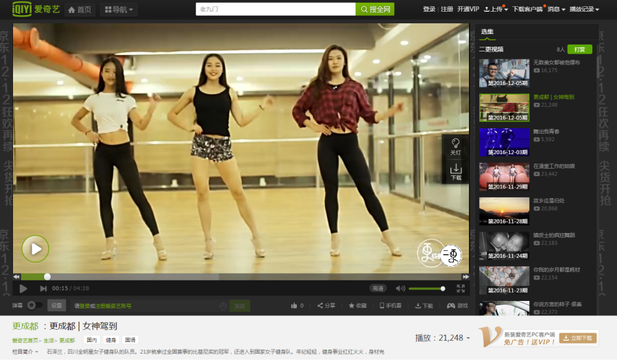Image resolution: width=617 pixels, height=364 pixels.
Task: Open episode thumbnail 在澡堂工作的姑娘
Action: pos(504,177)
